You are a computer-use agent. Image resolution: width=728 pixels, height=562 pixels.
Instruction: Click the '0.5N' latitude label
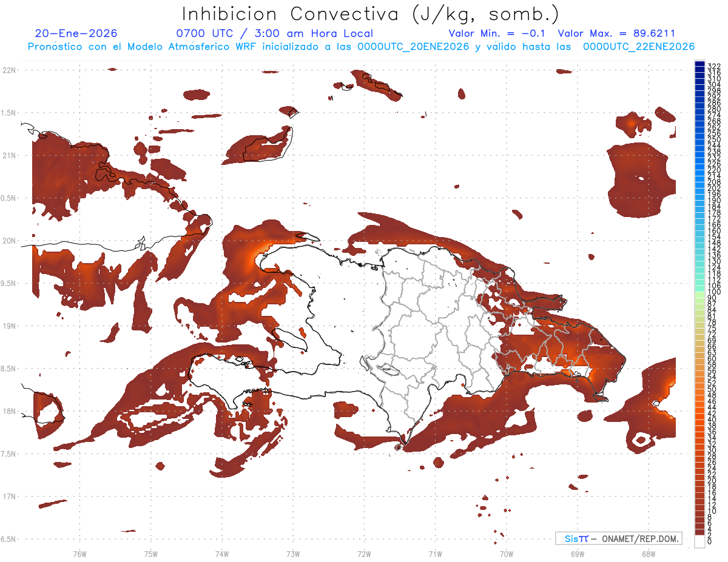9,198
